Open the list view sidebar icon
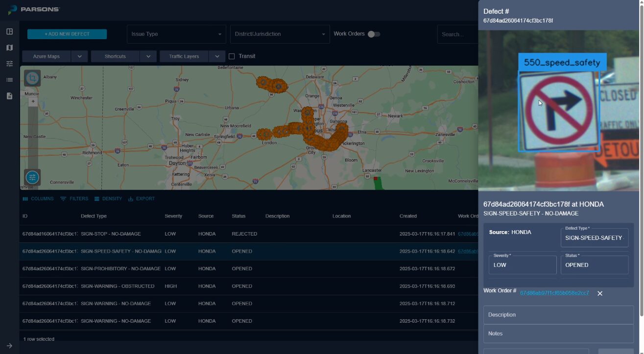 pyautogui.click(x=9, y=80)
